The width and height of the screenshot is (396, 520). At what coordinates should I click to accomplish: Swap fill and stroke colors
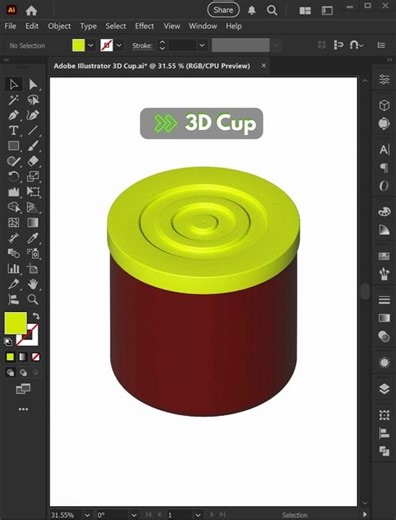(36, 316)
